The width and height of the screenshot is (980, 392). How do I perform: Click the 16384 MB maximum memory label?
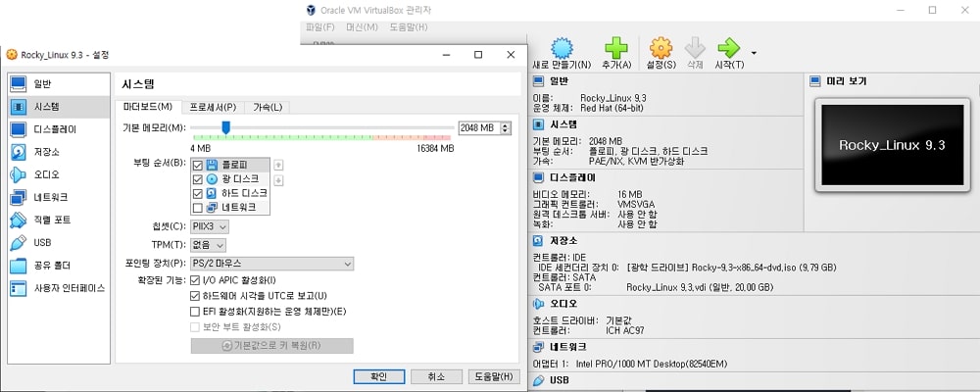(x=436, y=148)
